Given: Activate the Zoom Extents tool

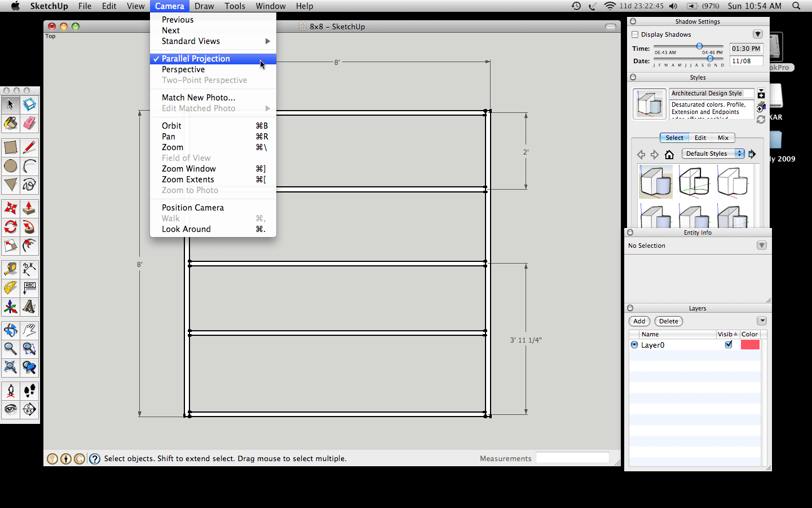Looking at the screenshot, I should 10,368.
